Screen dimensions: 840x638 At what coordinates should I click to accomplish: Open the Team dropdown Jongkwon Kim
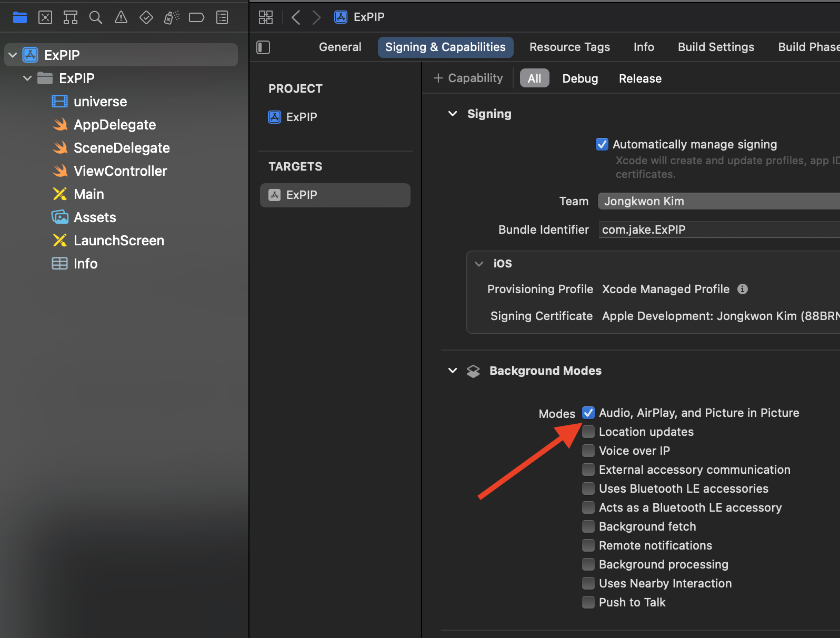coord(719,201)
